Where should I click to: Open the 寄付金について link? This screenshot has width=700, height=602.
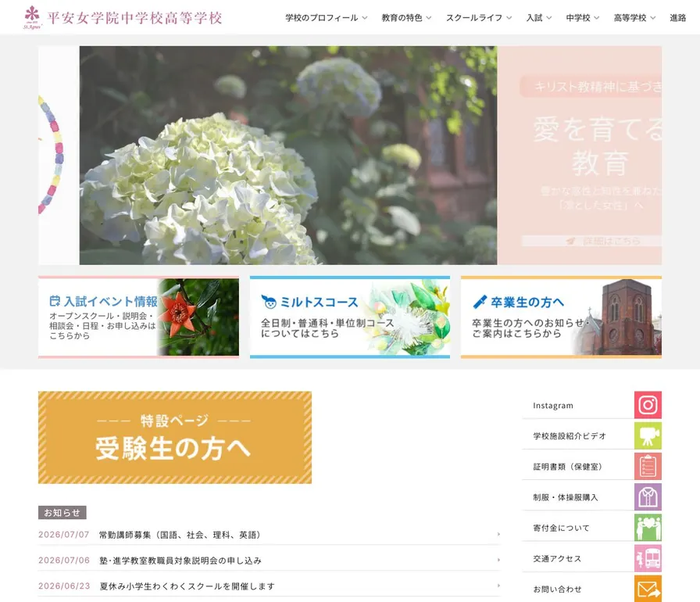[561, 528]
